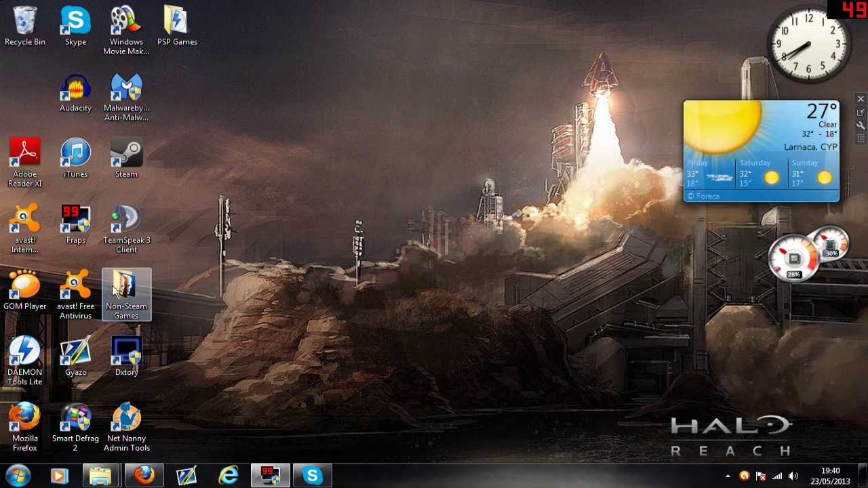The width and height of the screenshot is (868, 488).
Task: Select the Non-Steam Games folder
Action: [x=126, y=296]
